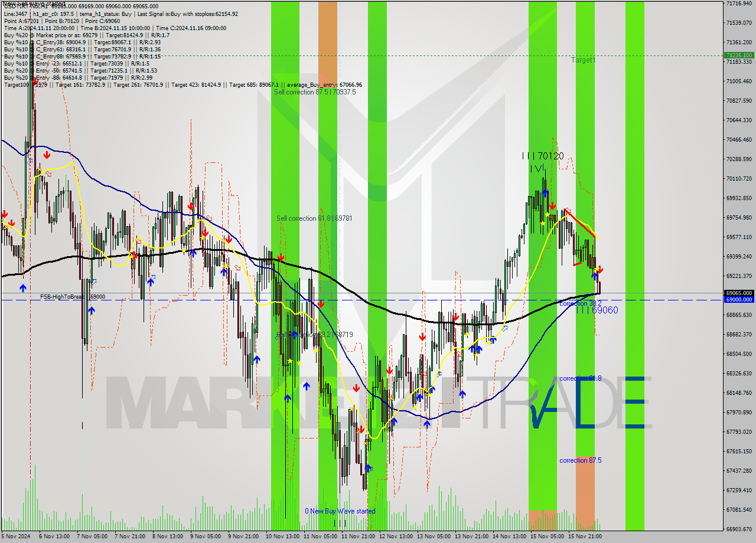The width and height of the screenshot is (756, 543).
Task: Click the '12 Nov 13:00' time axis label
Action: click(x=396, y=537)
